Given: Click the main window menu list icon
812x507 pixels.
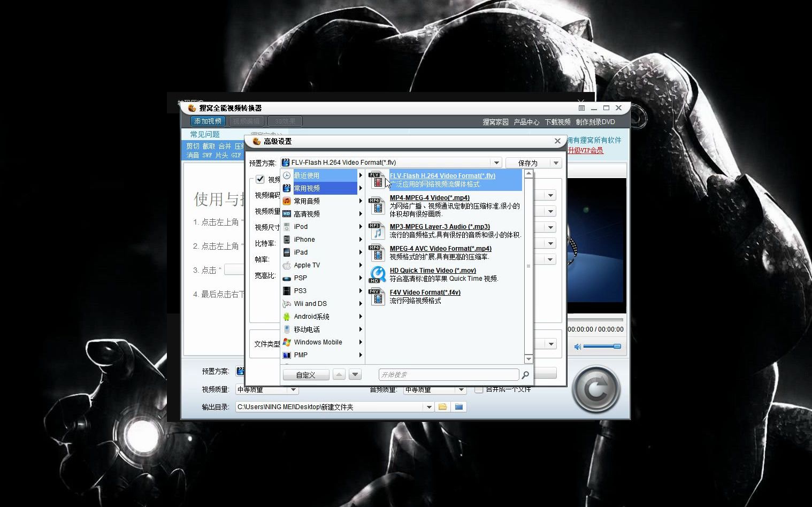Looking at the screenshot, I should [581, 108].
